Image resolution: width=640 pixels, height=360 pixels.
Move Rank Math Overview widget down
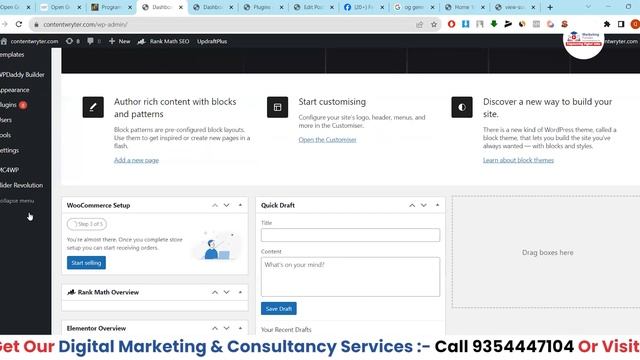(x=227, y=292)
